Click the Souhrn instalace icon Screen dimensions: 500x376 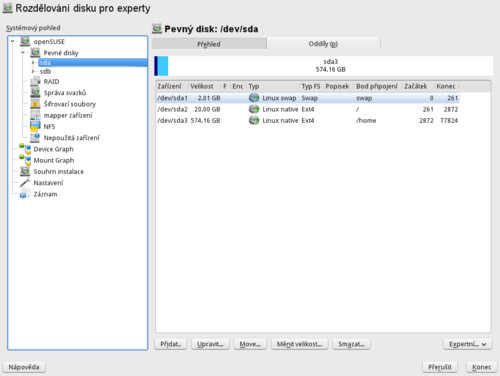pos(25,171)
